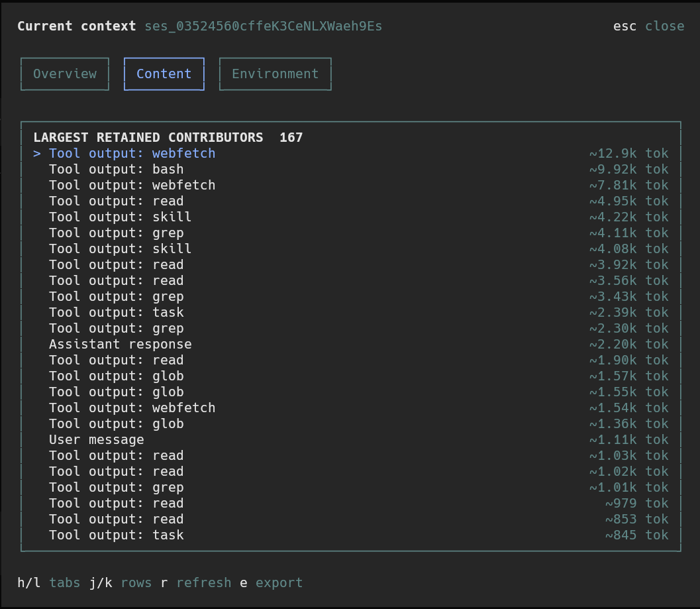Click the Largest Retained Contributors heading

148,137
